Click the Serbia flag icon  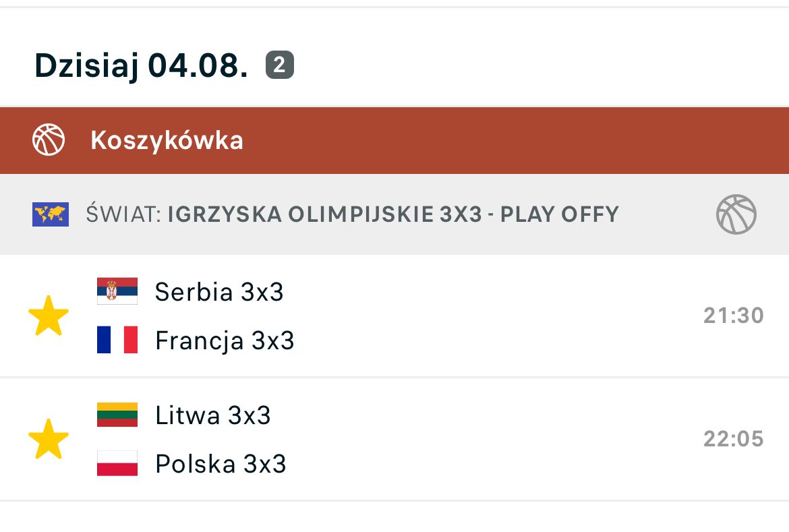coord(117,291)
